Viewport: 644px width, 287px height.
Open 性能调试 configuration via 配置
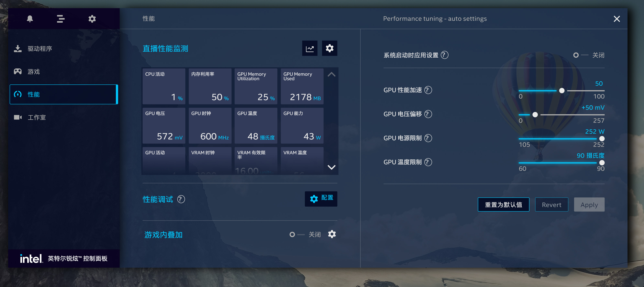pyautogui.click(x=321, y=199)
